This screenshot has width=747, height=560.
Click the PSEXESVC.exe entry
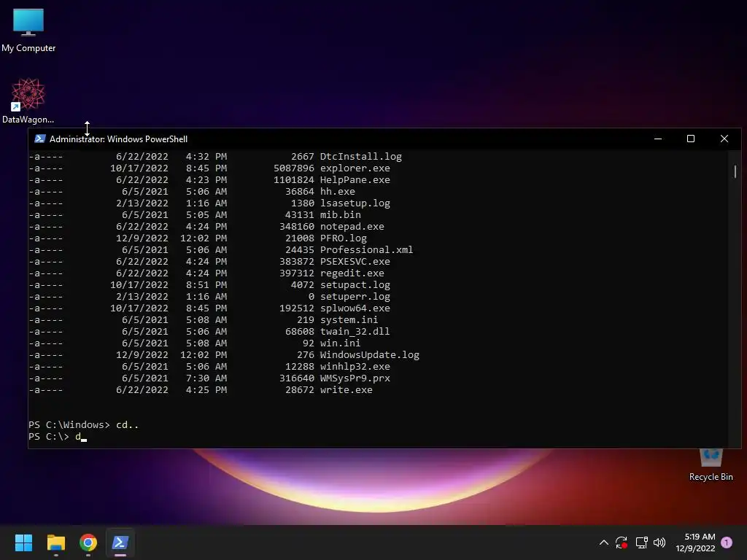[x=355, y=262]
